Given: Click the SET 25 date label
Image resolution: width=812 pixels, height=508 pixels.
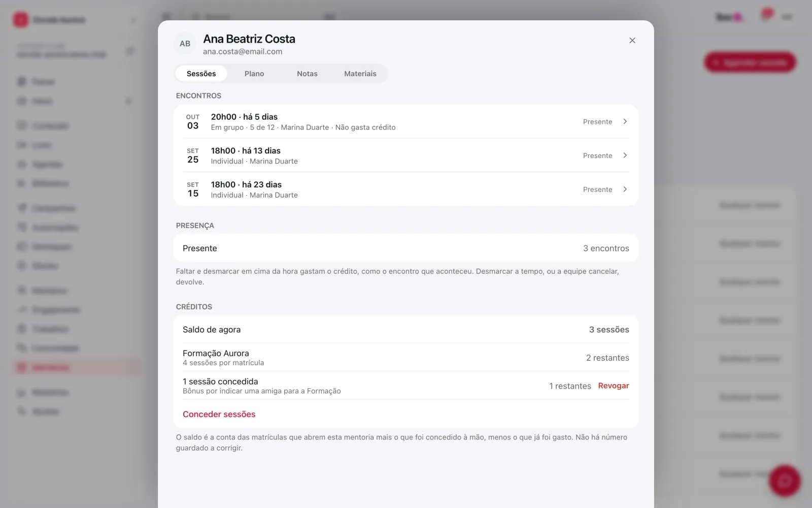Looking at the screenshot, I should click(x=193, y=155).
